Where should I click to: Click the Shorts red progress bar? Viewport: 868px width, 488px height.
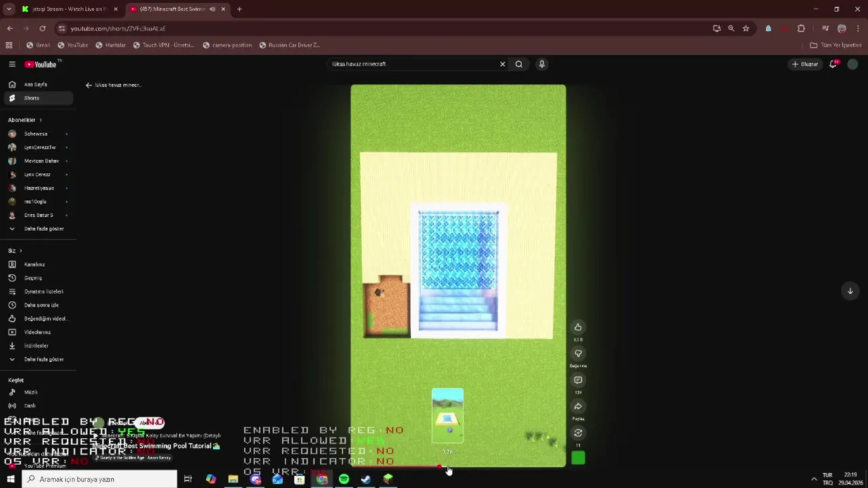pyautogui.click(x=458, y=466)
